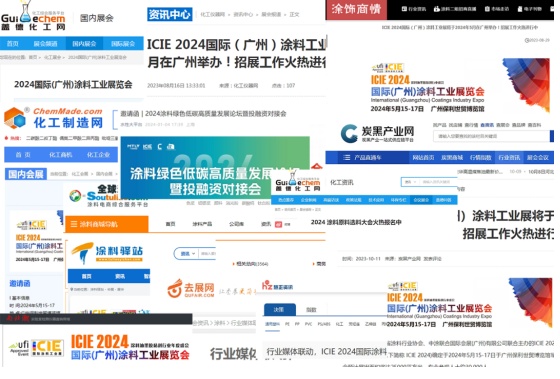This screenshot has width=560, height=379.
Task: Switch to the 行业资讯 nav tab
Action: click(x=509, y=158)
